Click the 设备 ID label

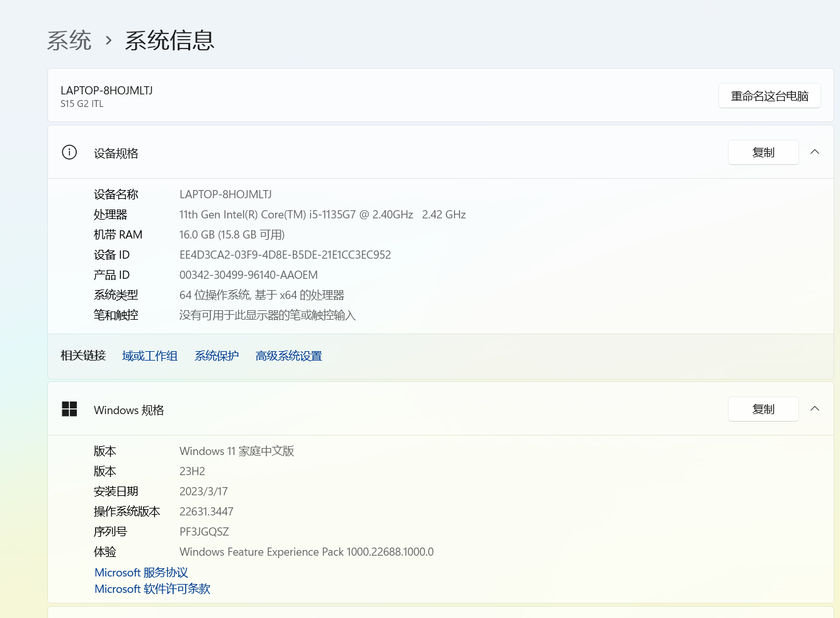pyautogui.click(x=111, y=255)
